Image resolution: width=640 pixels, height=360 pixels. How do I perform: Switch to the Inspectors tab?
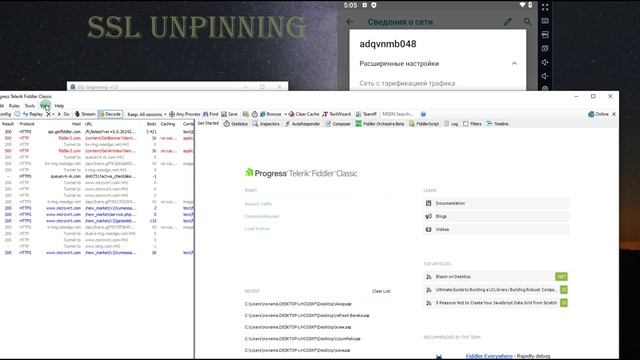pyautogui.click(x=266, y=124)
